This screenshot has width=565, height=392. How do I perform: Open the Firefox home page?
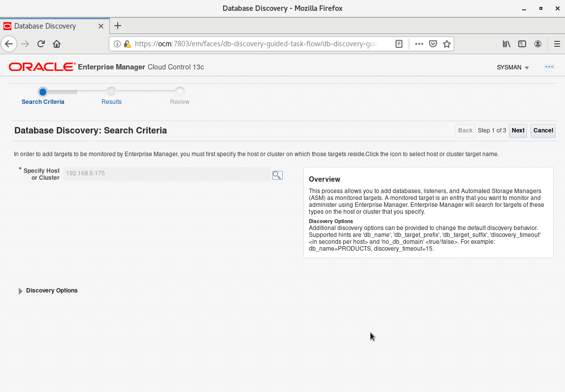(x=57, y=44)
